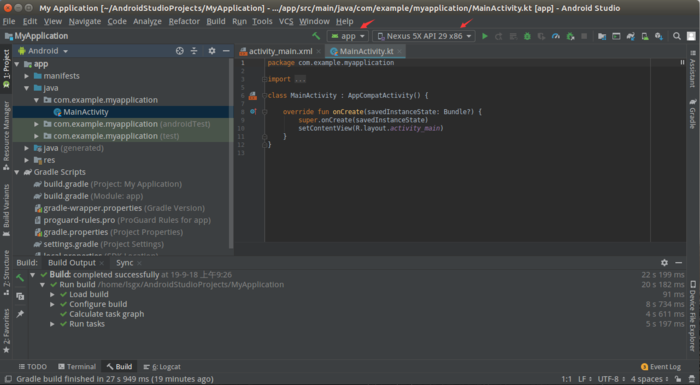700x385 pixels.
Task: Switch to Sync tab in Build panel
Action: [125, 263]
